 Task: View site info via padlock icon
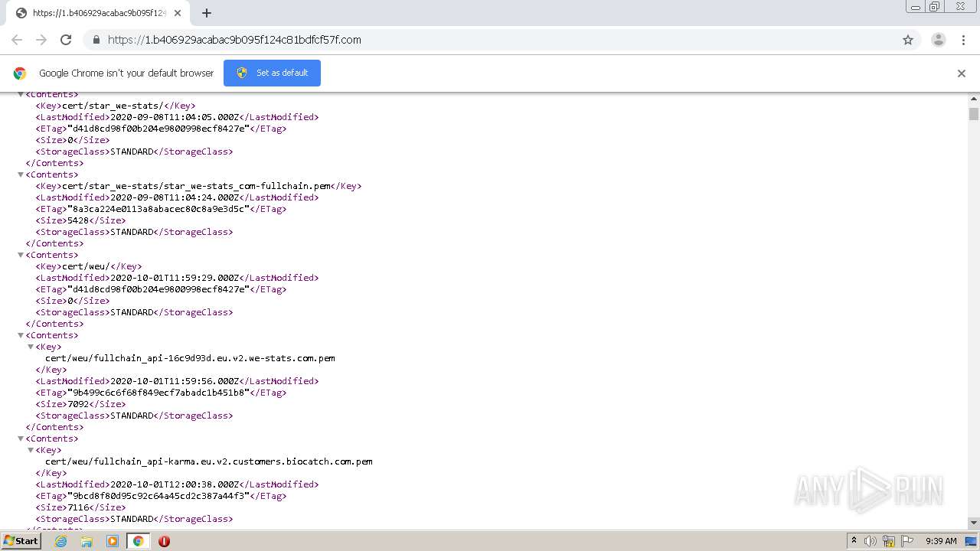tap(96, 40)
